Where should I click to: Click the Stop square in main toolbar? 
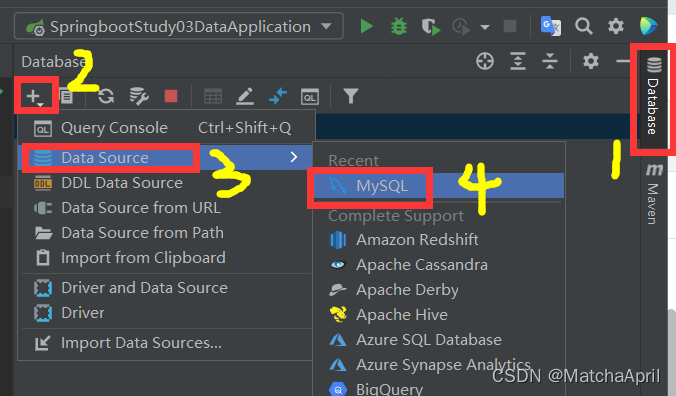click(x=510, y=26)
